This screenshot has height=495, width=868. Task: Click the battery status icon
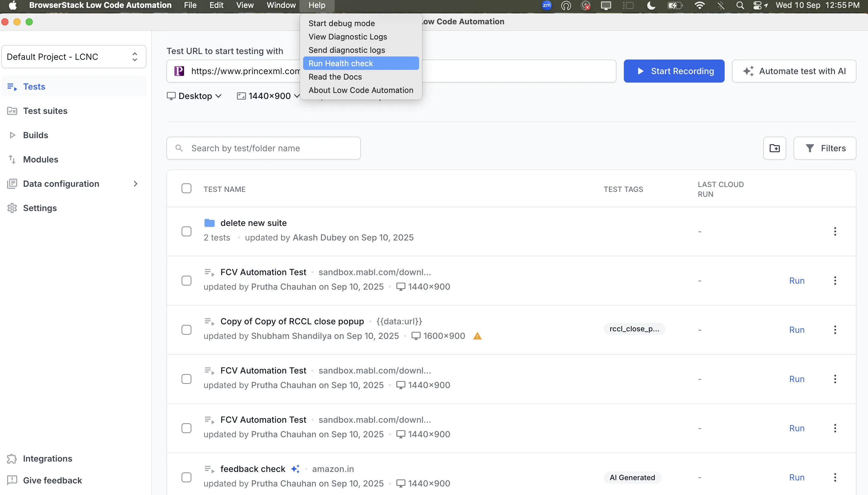pos(675,5)
